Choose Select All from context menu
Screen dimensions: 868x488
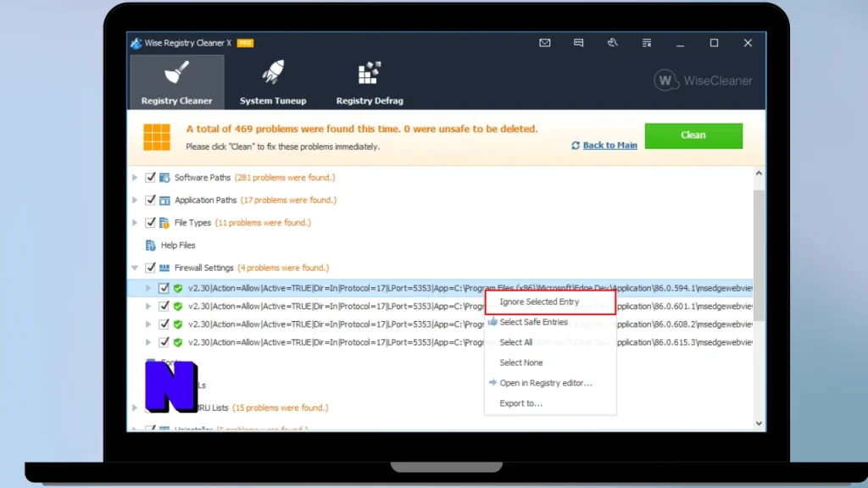[550, 342]
